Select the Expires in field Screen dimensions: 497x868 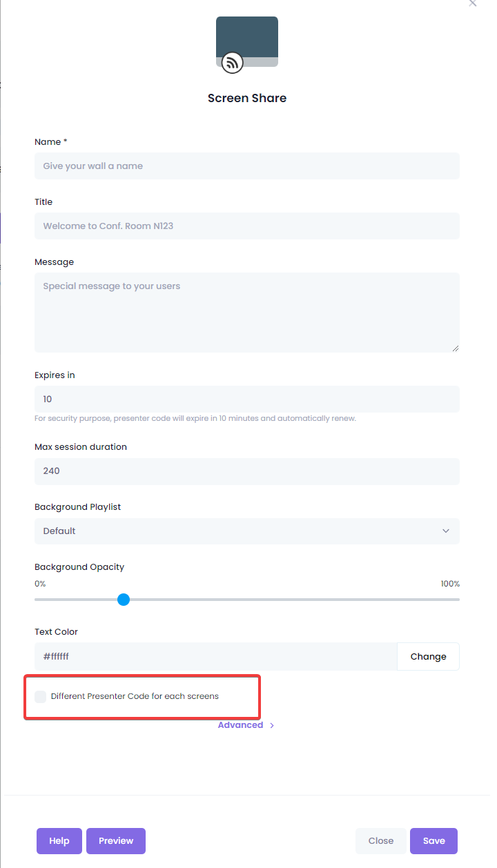point(247,400)
